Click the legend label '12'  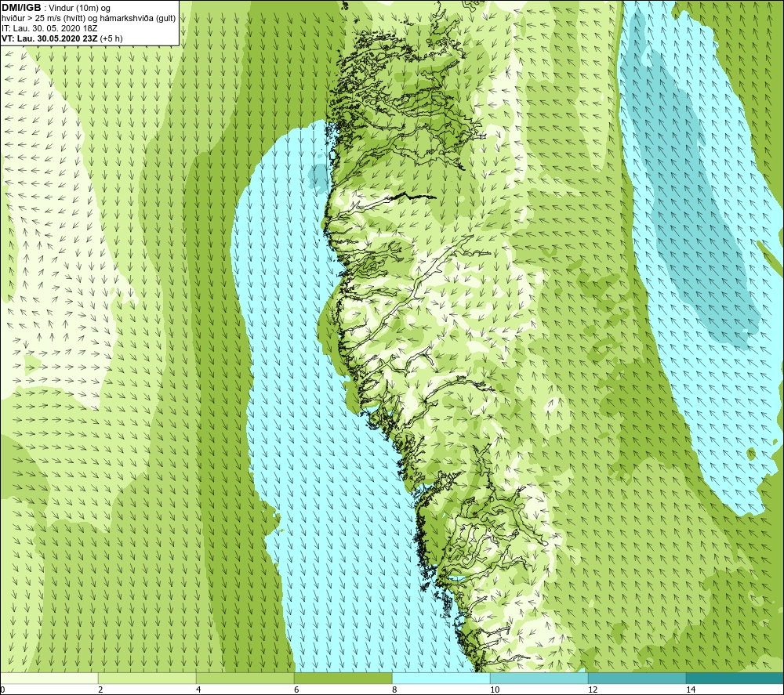(x=592, y=690)
